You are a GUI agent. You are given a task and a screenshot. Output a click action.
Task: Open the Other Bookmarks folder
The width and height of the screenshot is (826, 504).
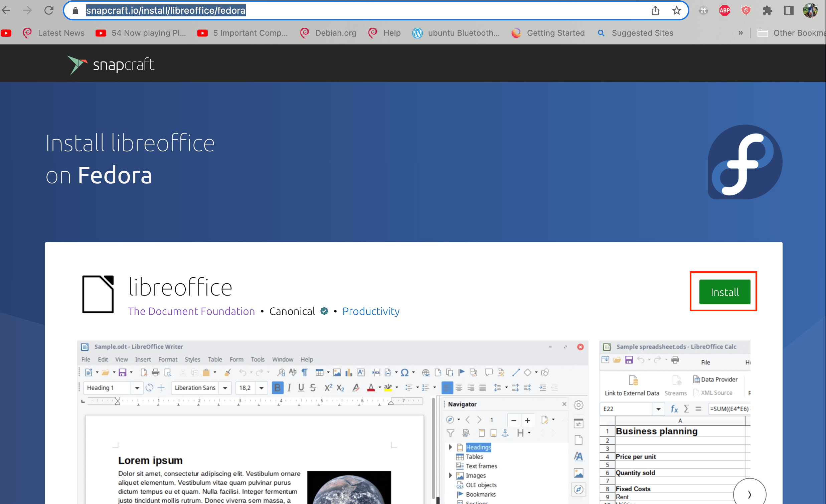click(791, 33)
